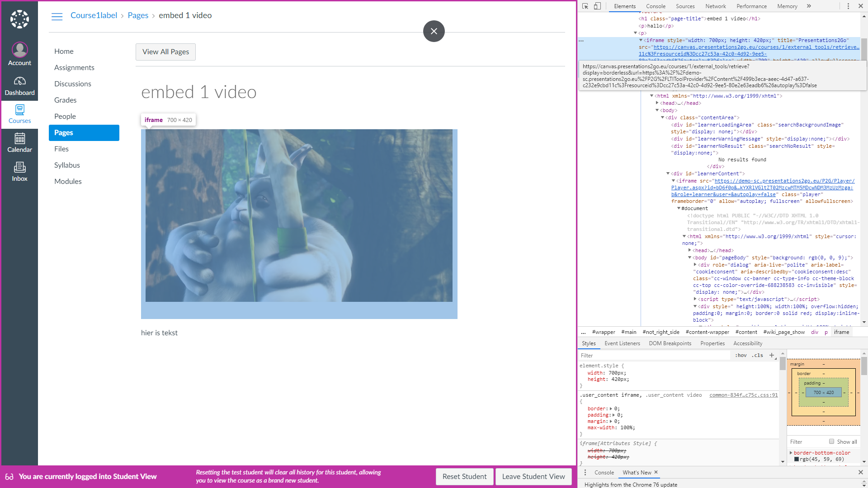The height and width of the screenshot is (488, 868).
Task: Expand the border-bottom-color computed property
Action: (x=791, y=453)
